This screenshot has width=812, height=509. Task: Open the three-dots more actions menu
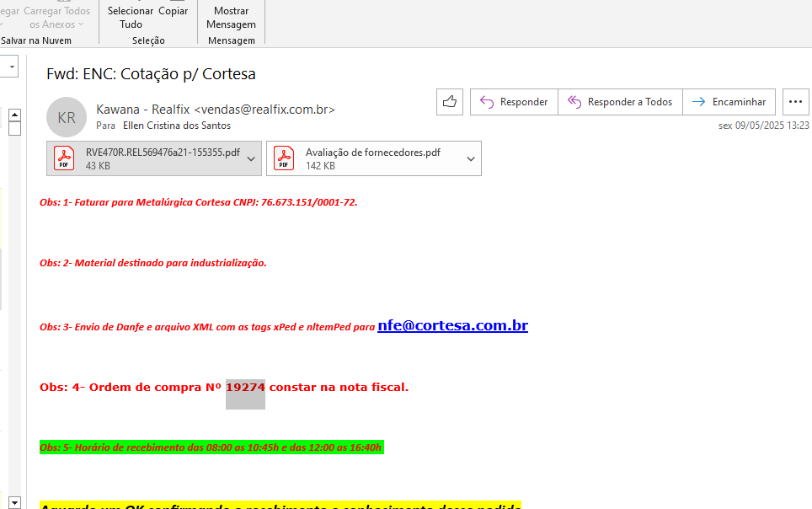coord(795,102)
